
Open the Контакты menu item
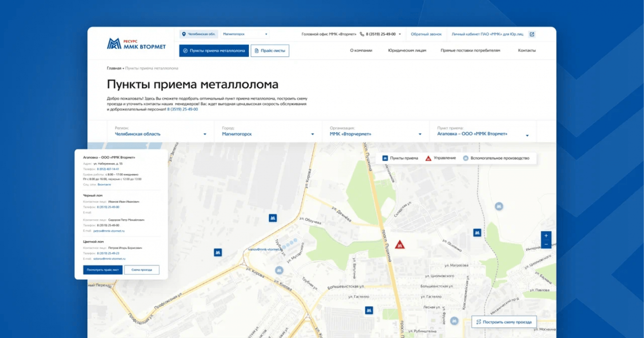coord(527,50)
